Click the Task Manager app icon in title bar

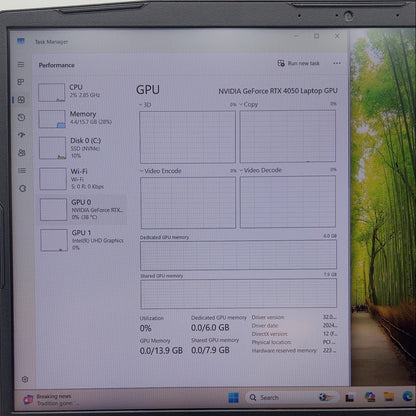[x=21, y=41]
